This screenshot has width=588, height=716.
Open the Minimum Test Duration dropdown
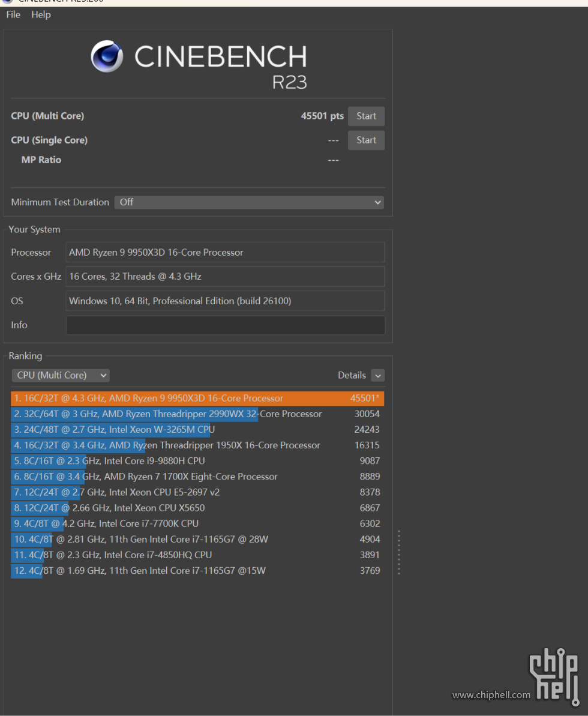coord(249,202)
